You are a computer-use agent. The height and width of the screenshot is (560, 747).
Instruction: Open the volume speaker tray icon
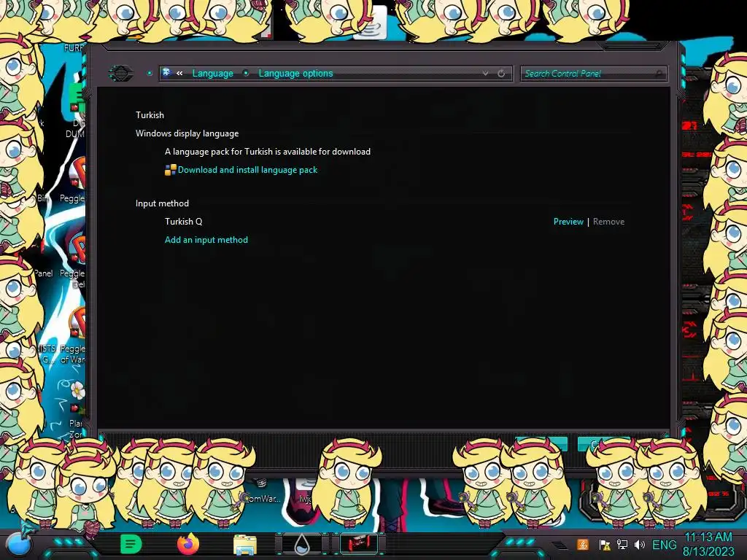(639, 545)
